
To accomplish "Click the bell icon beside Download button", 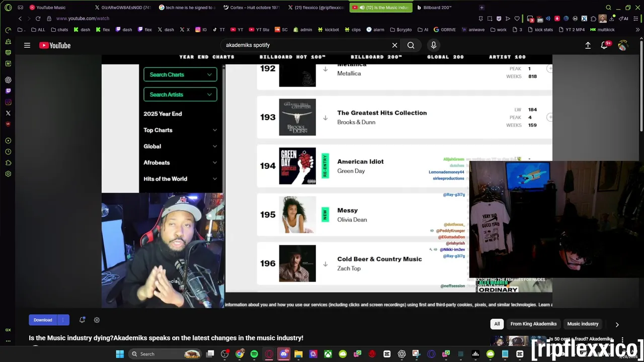I will [82, 320].
